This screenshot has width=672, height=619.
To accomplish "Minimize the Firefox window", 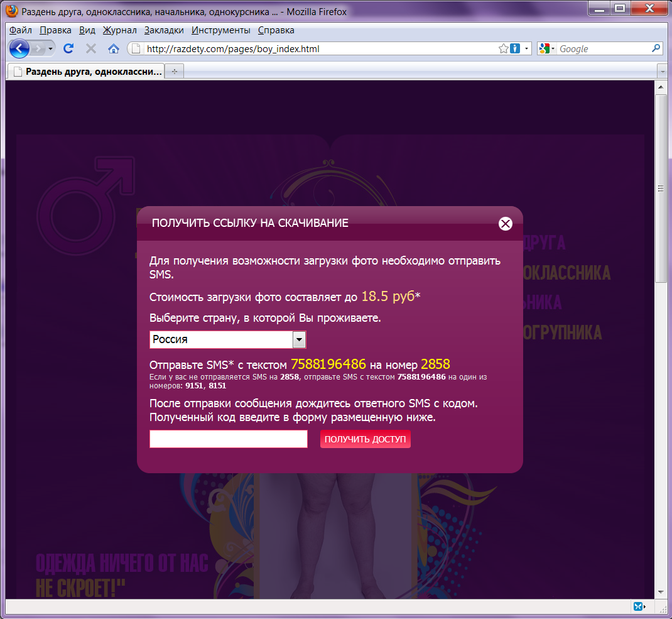I will coord(599,8).
